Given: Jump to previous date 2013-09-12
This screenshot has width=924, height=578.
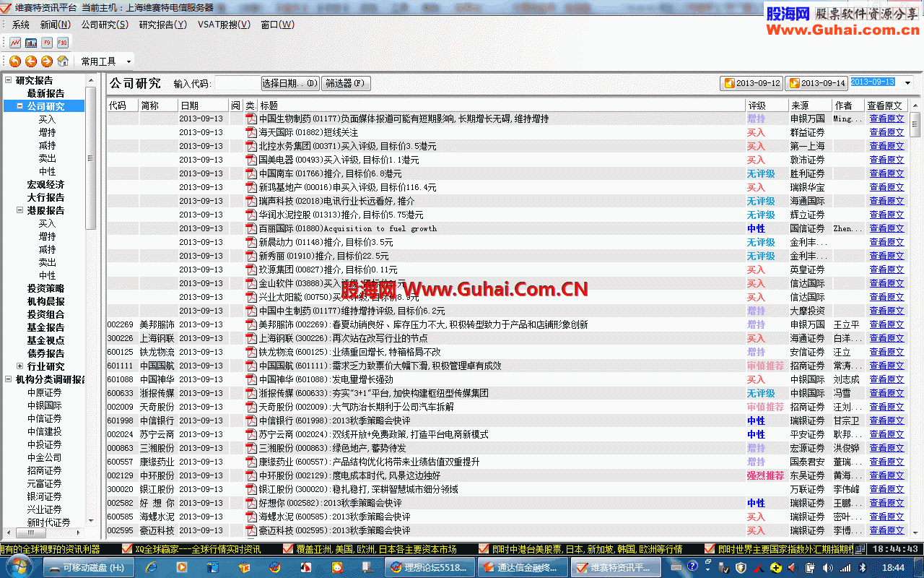Looking at the screenshot, I should point(752,83).
